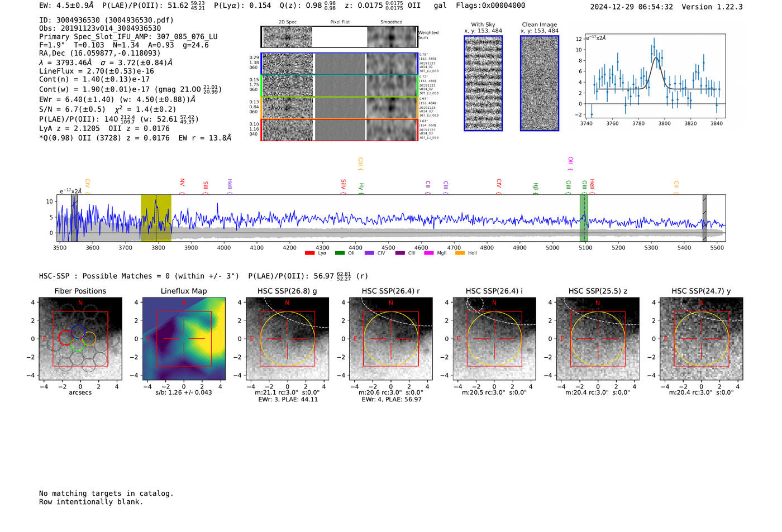This screenshot has width=782, height=532.
Task: Click the green highlighted band near 5100 Å
Action: coord(584,218)
